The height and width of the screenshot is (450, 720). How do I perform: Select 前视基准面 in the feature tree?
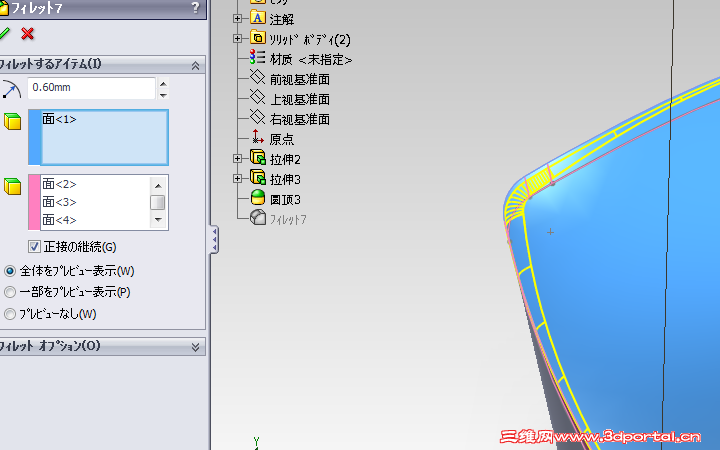coord(300,80)
